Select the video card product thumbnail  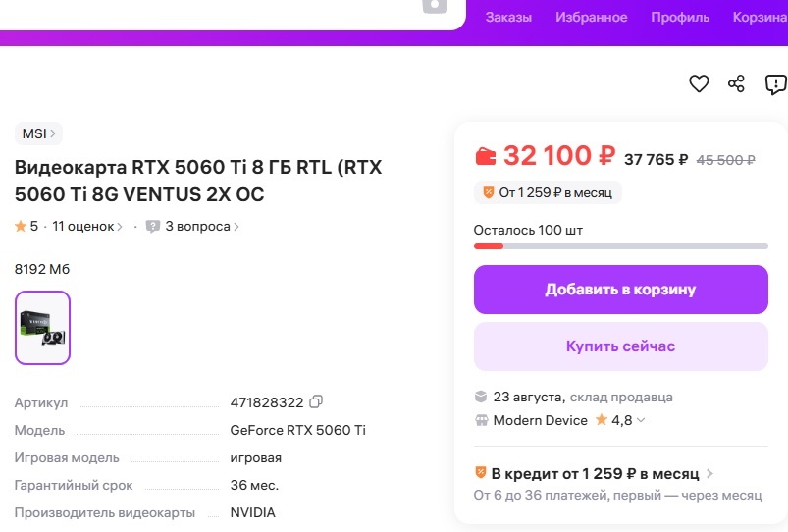point(43,328)
